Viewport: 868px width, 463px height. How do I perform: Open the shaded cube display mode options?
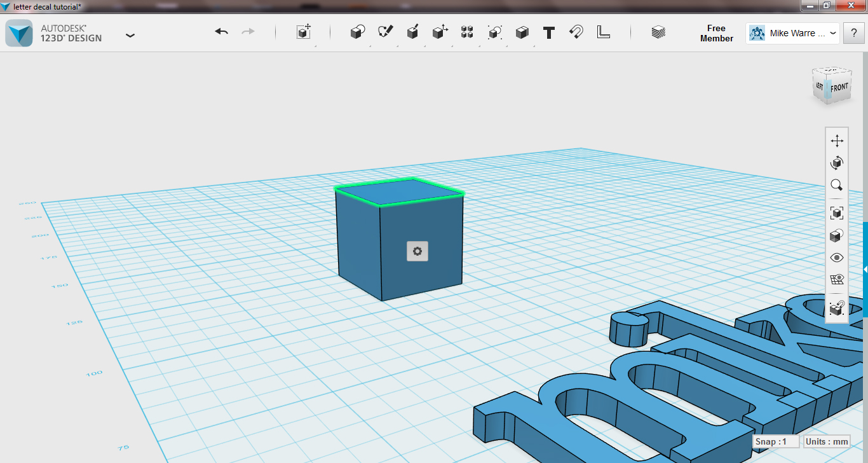(x=837, y=235)
